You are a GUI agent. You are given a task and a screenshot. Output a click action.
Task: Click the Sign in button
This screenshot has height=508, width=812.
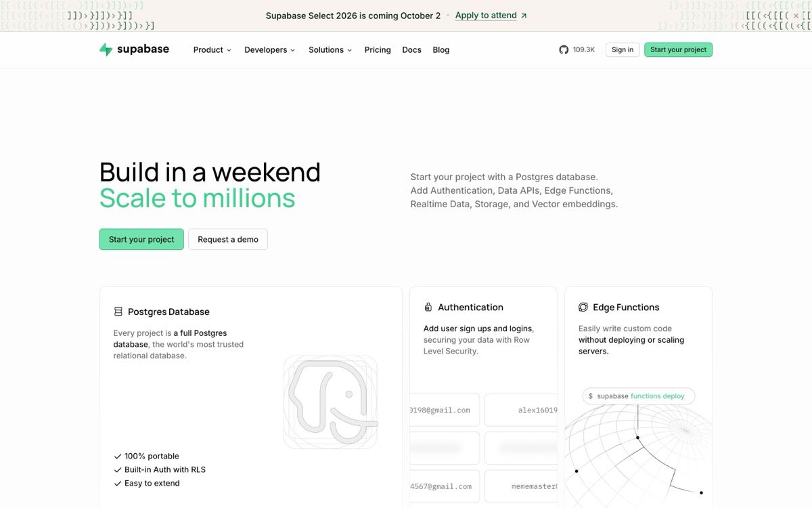623,49
